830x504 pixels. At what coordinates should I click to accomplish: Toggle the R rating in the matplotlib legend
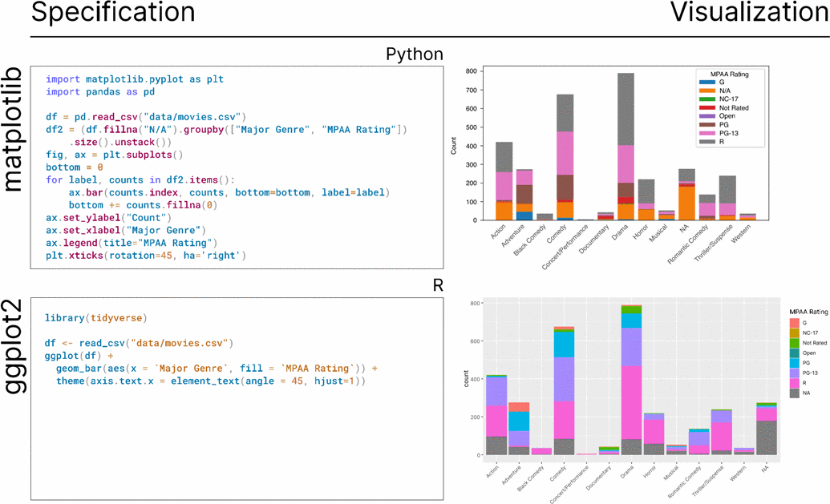[707, 142]
